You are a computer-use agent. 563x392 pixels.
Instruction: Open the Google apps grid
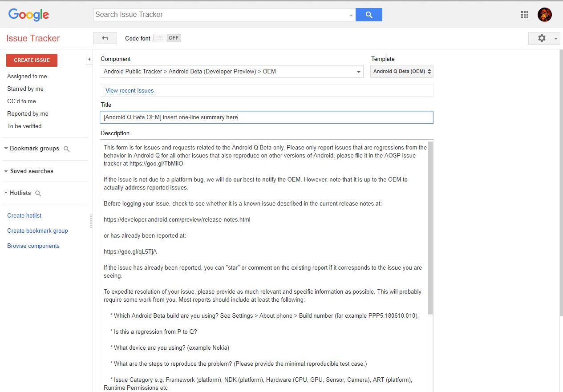[524, 15]
